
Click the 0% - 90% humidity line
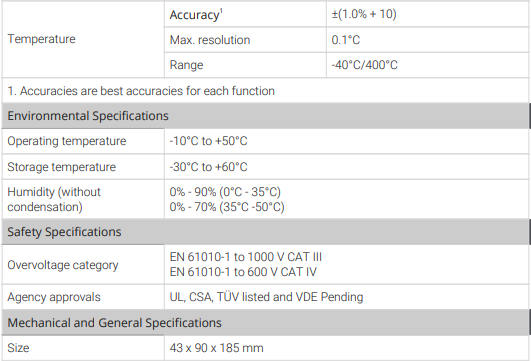click(225, 192)
